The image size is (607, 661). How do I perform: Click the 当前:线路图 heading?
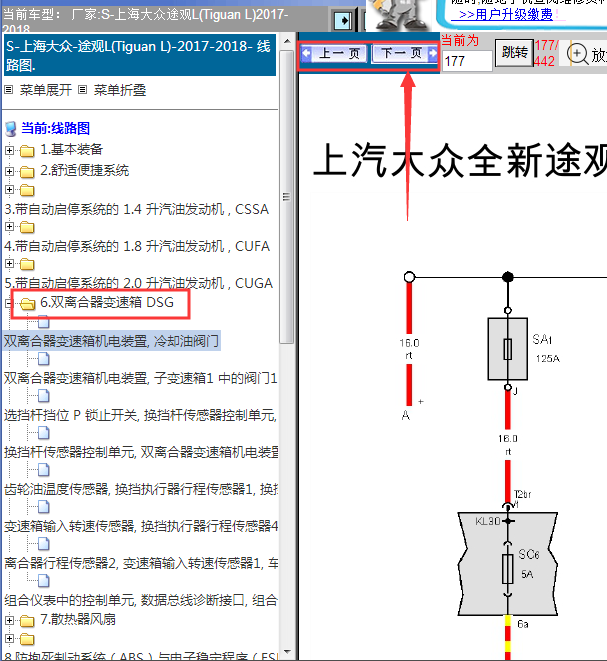56,128
